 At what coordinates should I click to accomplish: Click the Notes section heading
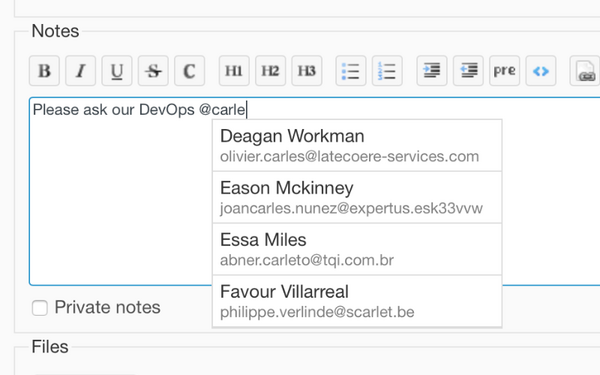point(55,31)
